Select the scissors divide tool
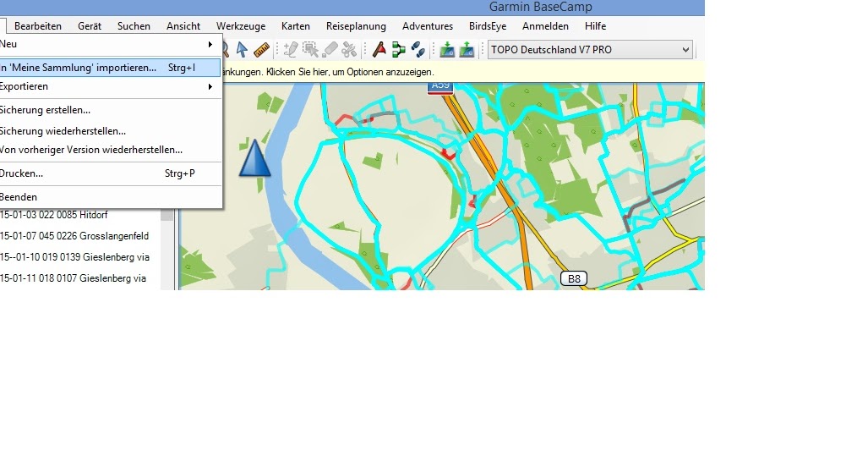The width and height of the screenshot is (868, 456). coord(349,49)
